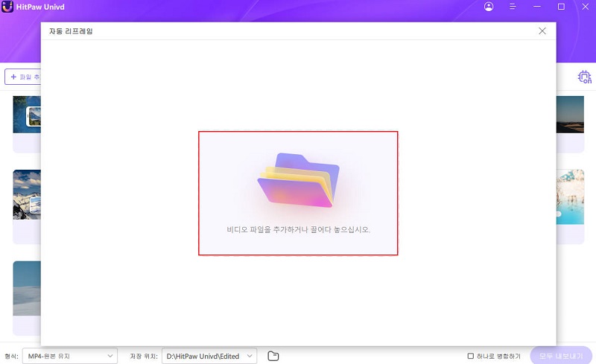The height and width of the screenshot is (364, 596).
Task: Click the 파일 추가 button behind dialog
Action: pos(23,77)
